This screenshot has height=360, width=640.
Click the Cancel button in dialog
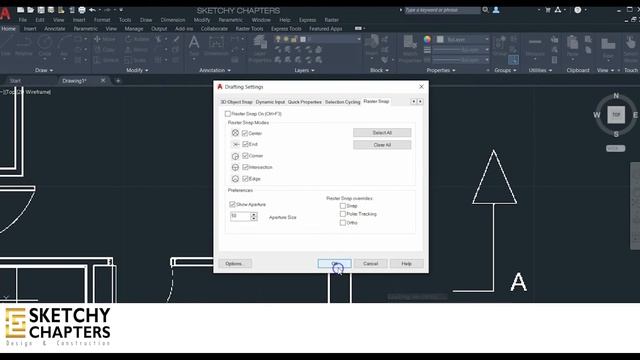371,264
